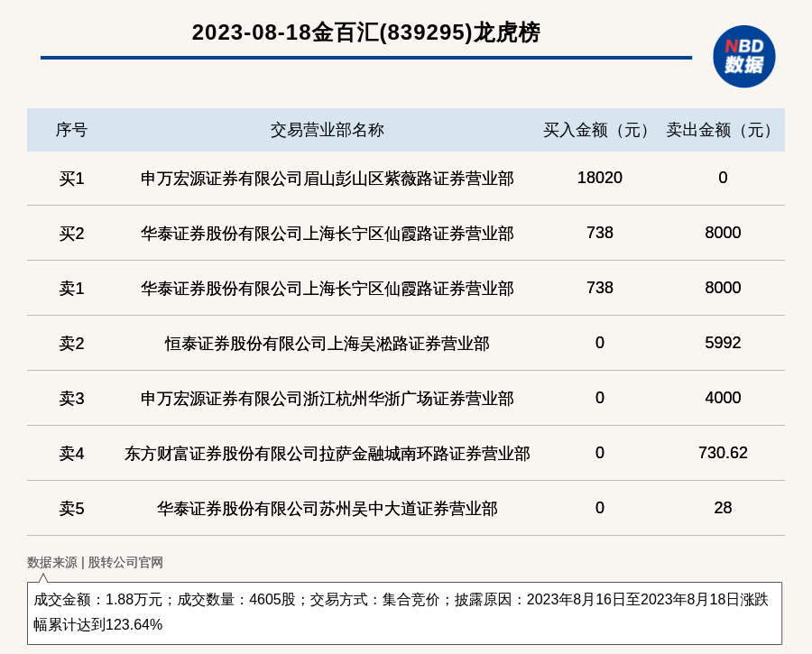Click the 738 value in 卖1 row
This screenshot has width=812, height=654.
pos(600,288)
